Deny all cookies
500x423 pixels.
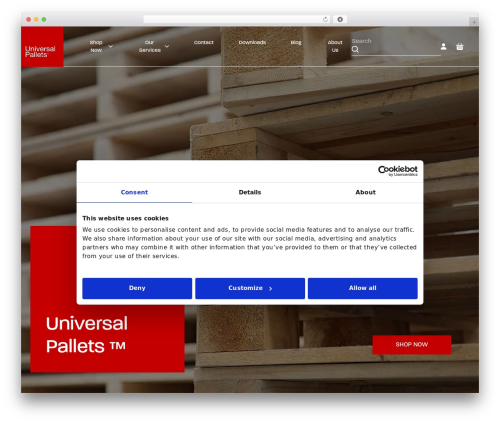pyautogui.click(x=137, y=288)
